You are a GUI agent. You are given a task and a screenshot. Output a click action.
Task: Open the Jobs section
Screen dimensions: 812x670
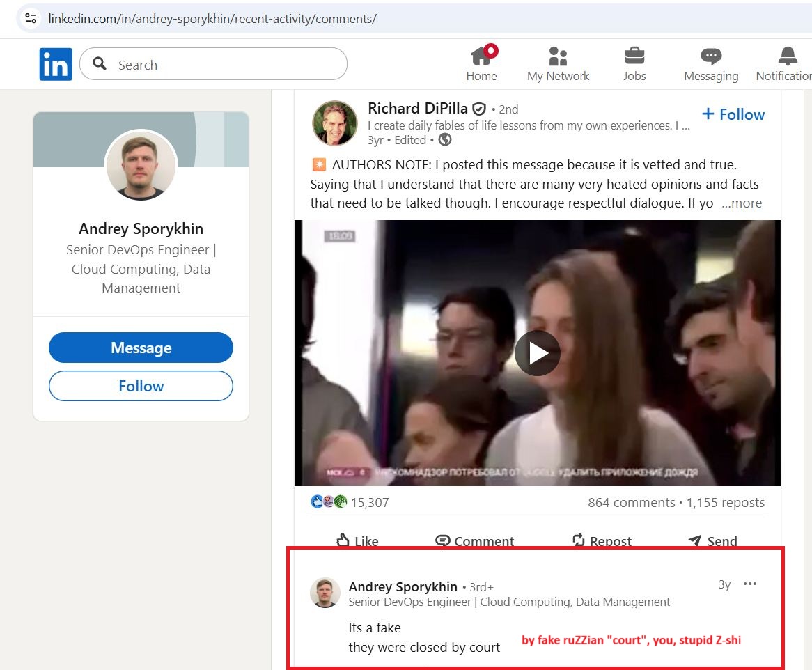point(634,63)
